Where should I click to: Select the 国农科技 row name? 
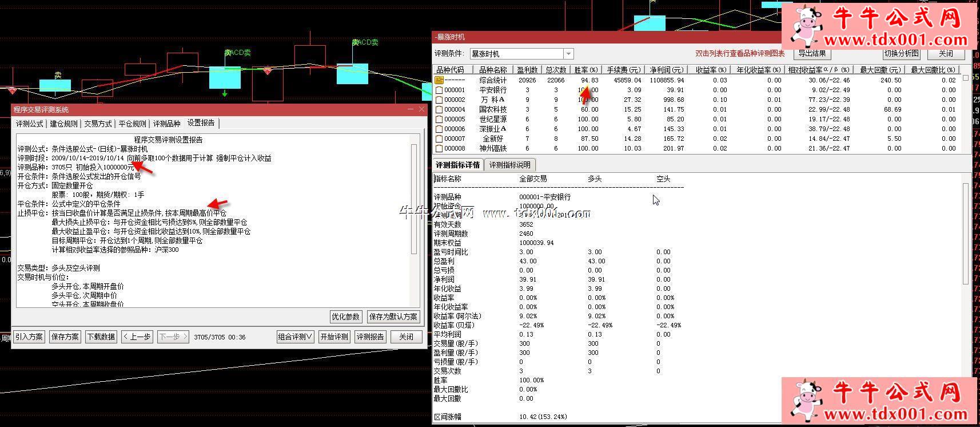pos(493,109)
